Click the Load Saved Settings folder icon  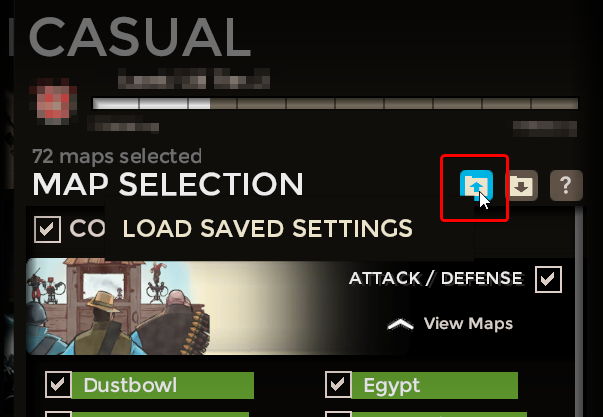point(476,185)
